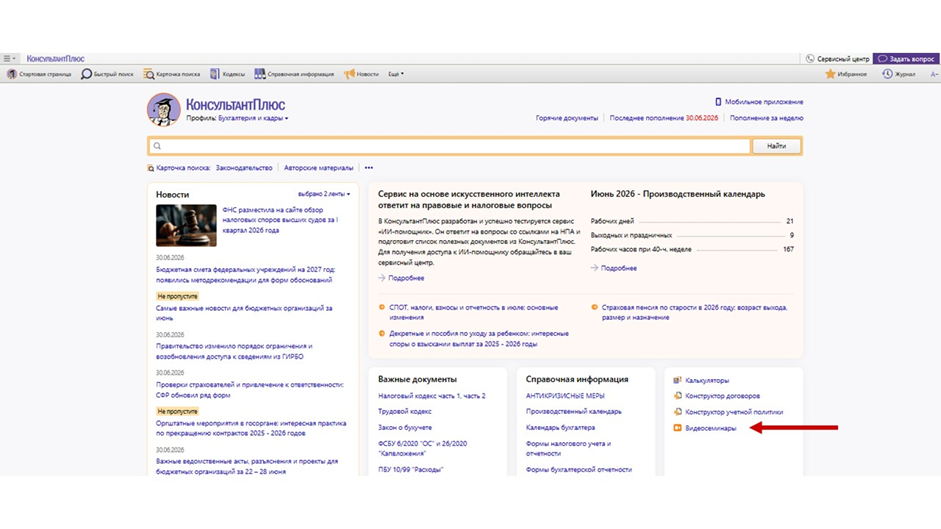Open Кодексы toolbar icon

pyautogui.click(x=215, y=74)
